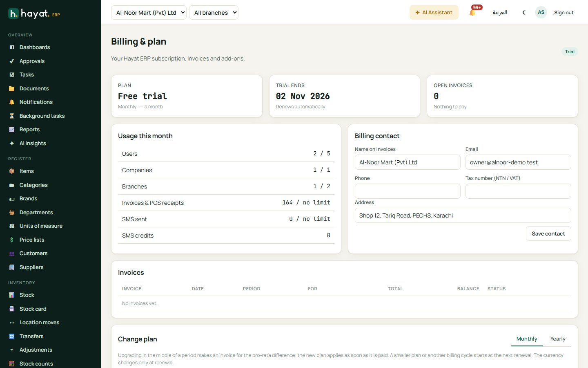Open Customers in sidebar menu
The image size is (588, 368).
tap(33, 254)
